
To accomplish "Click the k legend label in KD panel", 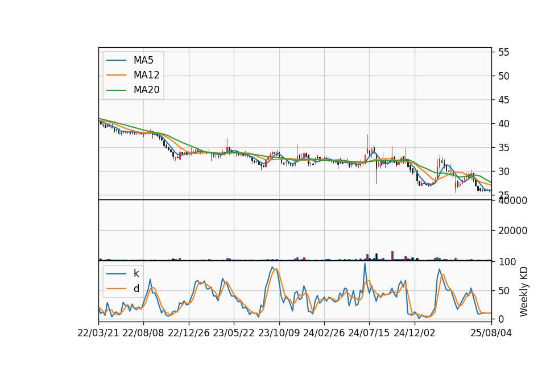I will coord(136,273).
